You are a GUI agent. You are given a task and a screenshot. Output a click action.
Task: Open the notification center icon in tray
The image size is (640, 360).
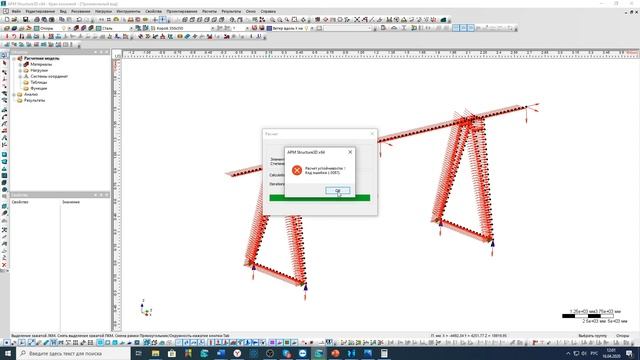pos(629,353)
